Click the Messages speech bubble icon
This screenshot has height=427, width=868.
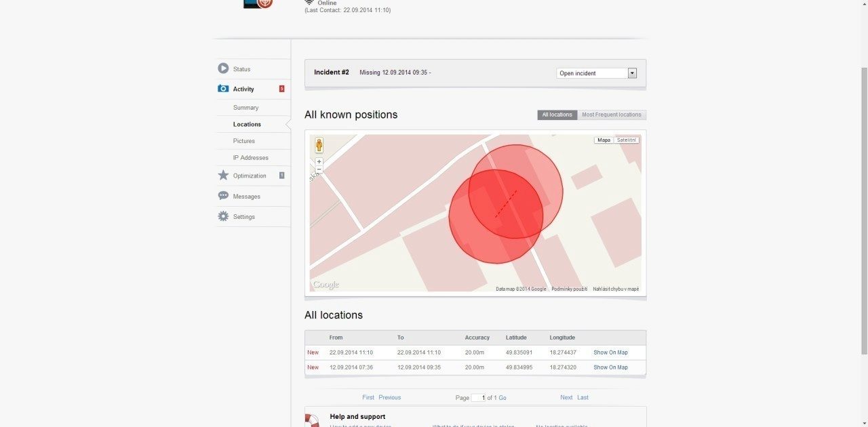pos(223,196)
